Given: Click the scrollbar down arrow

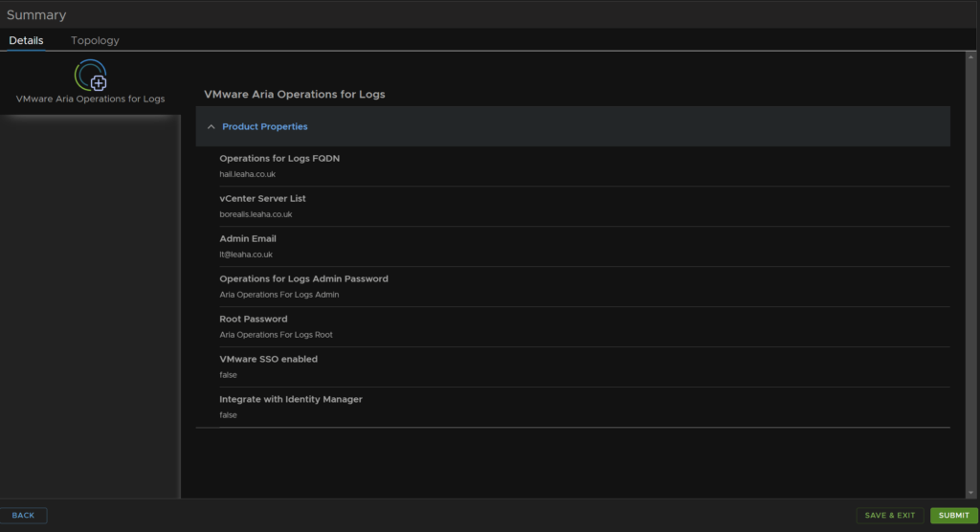Looking at the screenshot, I should [x=970, y=493].
